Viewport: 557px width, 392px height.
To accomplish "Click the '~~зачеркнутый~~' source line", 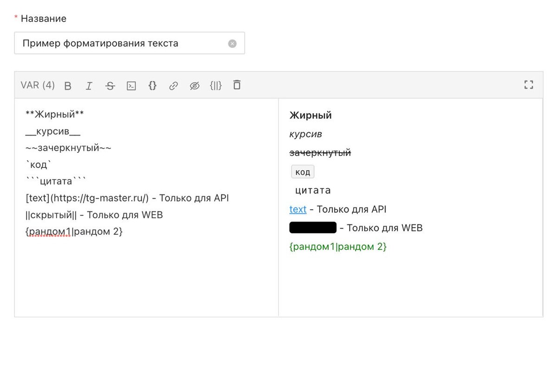I will [x=68, y=148].
